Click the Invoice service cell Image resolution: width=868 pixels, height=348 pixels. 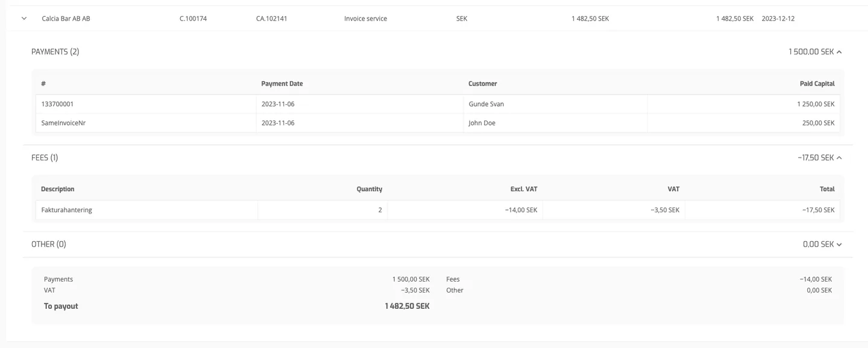click(x=366, y=19)
